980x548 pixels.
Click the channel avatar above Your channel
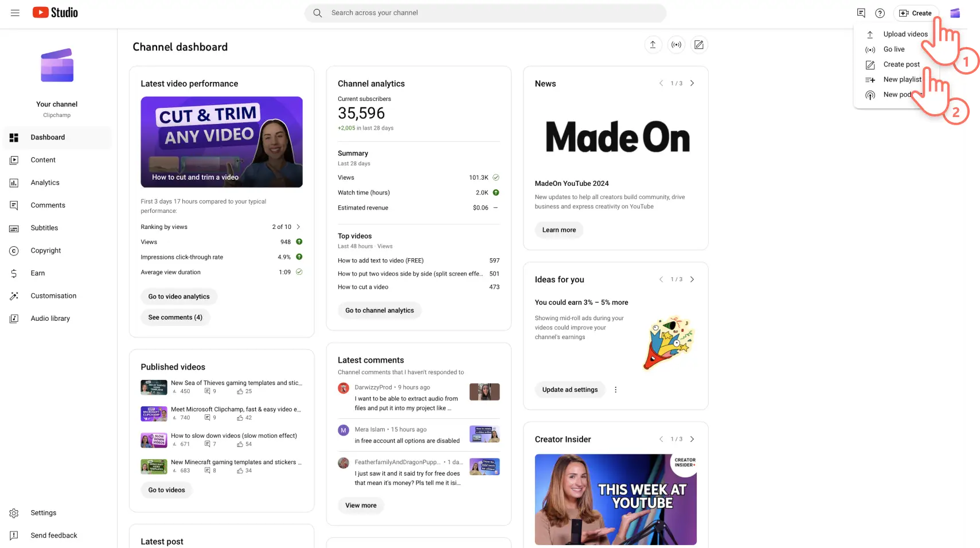(57, 65)
